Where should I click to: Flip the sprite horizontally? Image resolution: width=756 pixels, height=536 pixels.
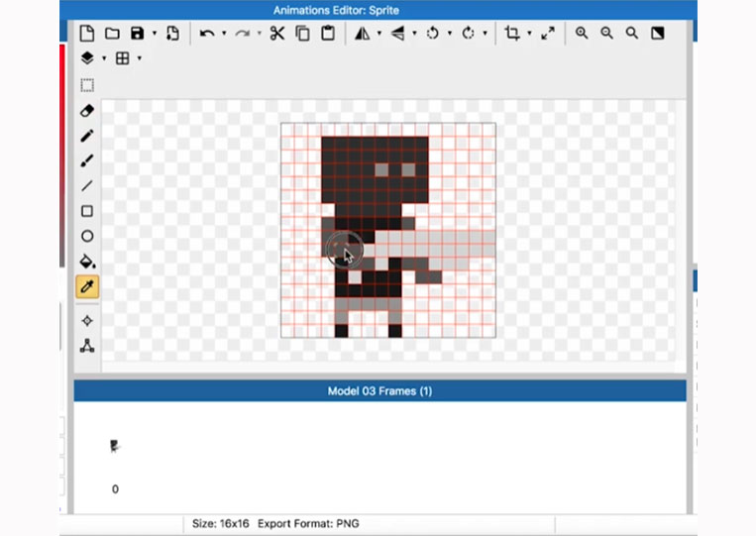362,34
